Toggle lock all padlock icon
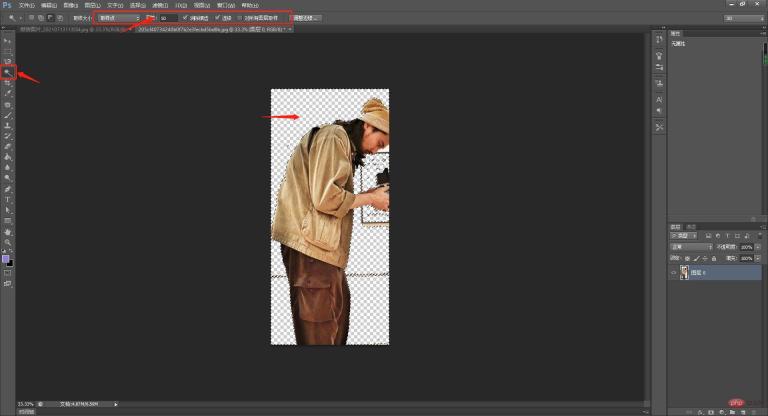 (714, 259)
